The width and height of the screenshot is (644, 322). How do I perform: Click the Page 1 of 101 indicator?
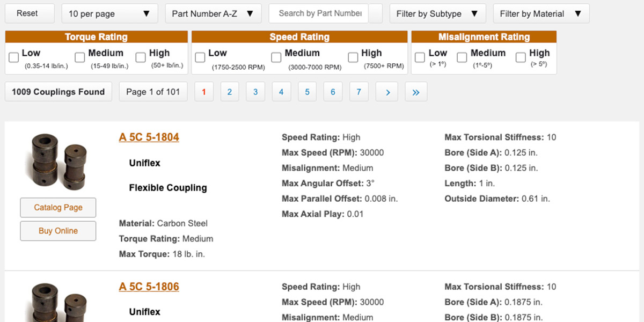pos(153,92)
